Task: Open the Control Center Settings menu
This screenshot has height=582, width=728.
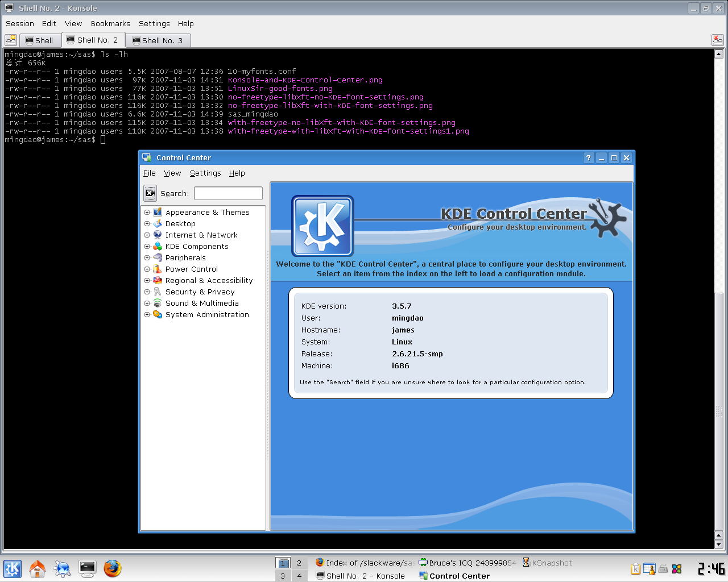Action: click(205, 173)
